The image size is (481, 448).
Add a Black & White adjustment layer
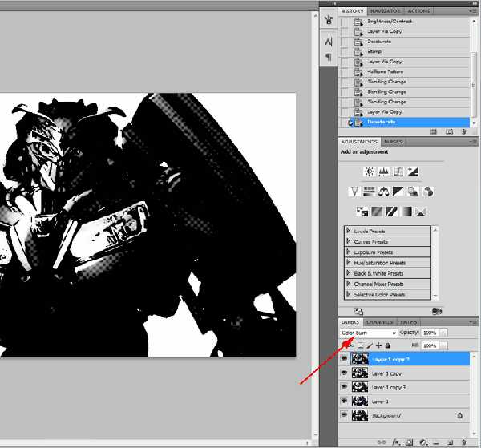click(398, 192)
